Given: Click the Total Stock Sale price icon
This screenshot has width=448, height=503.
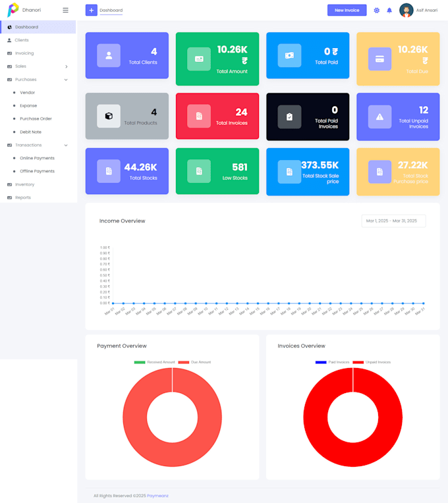Looking at the screenshot, I should 289,172.
